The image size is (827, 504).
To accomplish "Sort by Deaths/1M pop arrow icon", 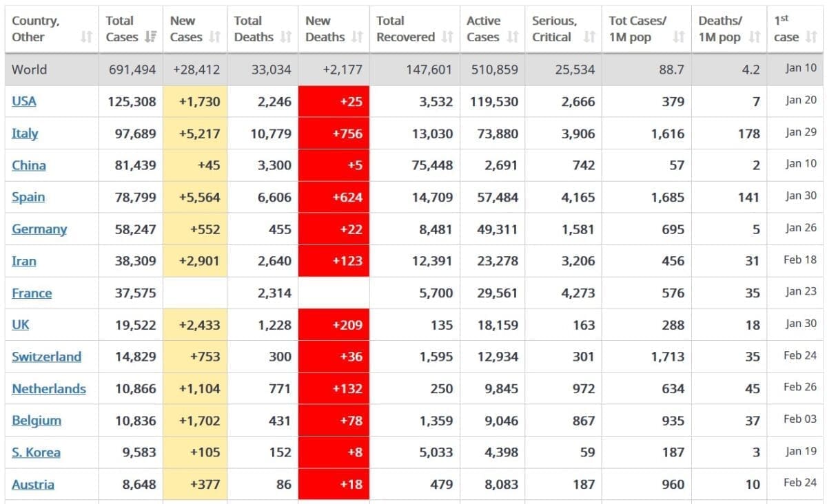I will (755, 38).
